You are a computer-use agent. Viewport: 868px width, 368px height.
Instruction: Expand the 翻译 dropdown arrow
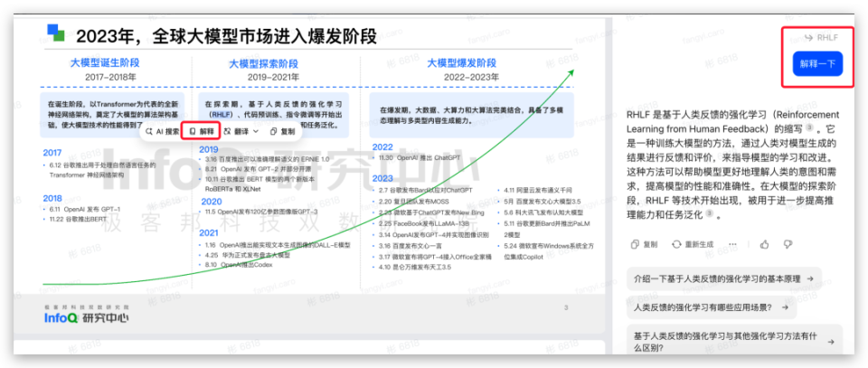point(256,132)
